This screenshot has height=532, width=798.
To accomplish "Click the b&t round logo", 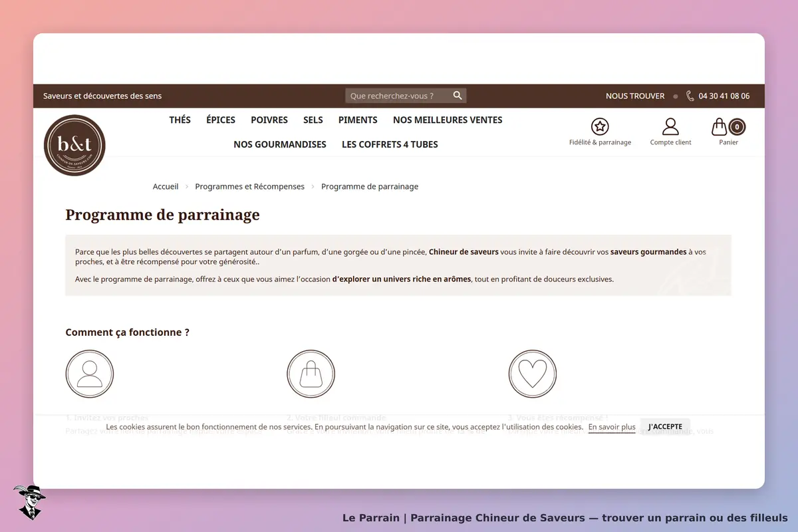I will pos(74,146).
